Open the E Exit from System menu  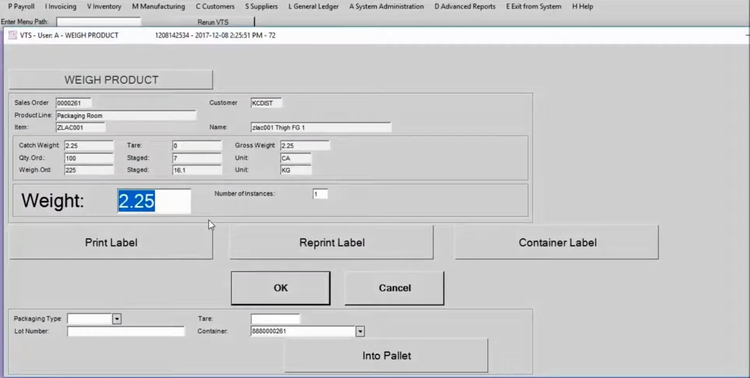click(x=534, y=7)
